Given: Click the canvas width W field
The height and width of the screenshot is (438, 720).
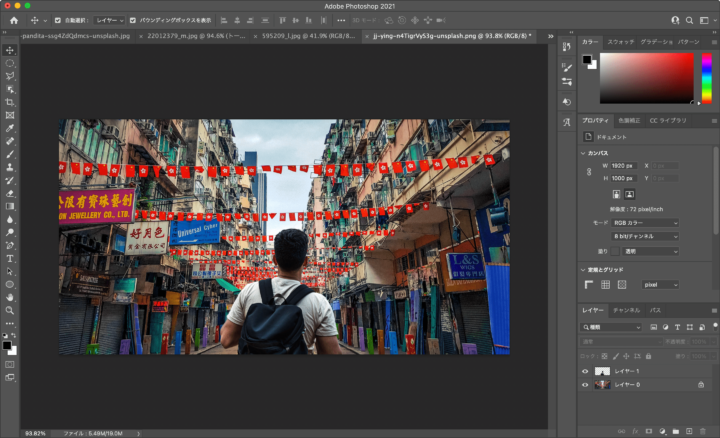Looking at the screenshot, I should click(624, 166).
